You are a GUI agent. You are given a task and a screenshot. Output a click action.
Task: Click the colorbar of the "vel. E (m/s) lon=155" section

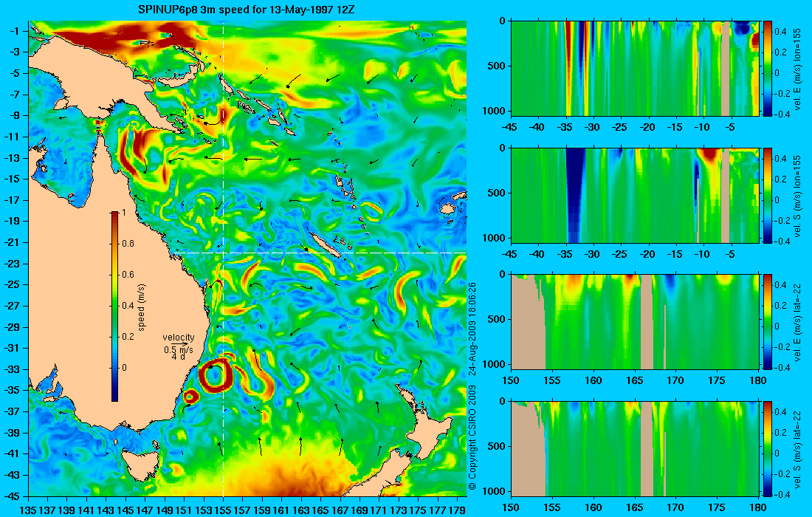pos(768,69)
